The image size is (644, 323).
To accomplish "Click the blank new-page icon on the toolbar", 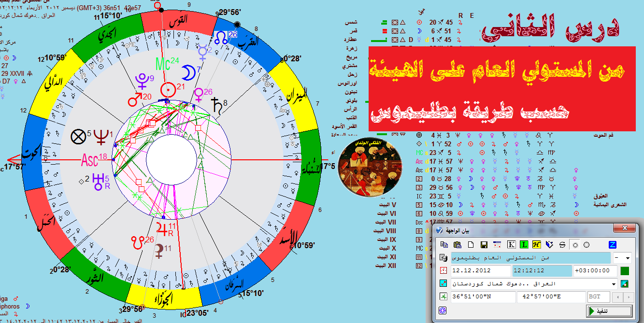I will [471, 245].
